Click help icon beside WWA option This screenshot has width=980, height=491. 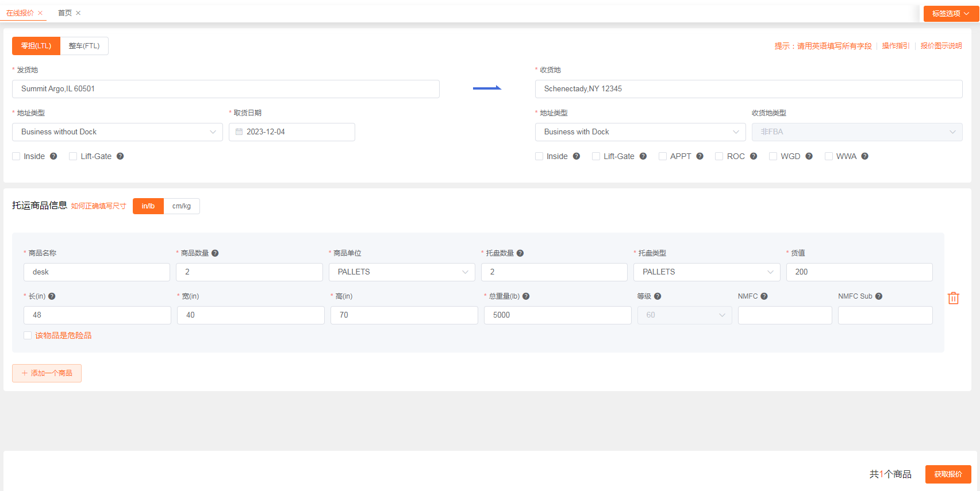[x=864, y=156]
